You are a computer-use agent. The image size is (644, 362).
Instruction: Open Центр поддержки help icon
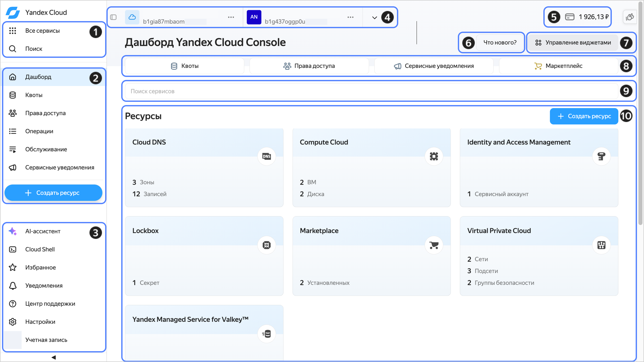tap(13, 304)
